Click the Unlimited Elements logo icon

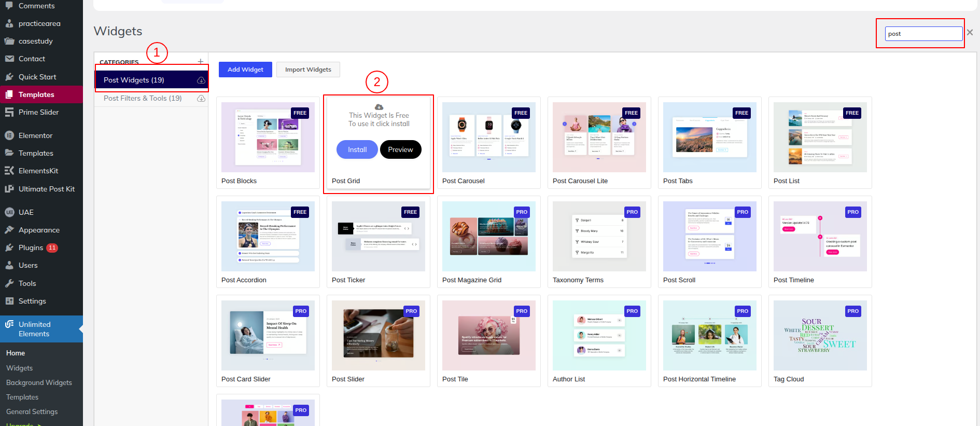(x=9, y=324)
